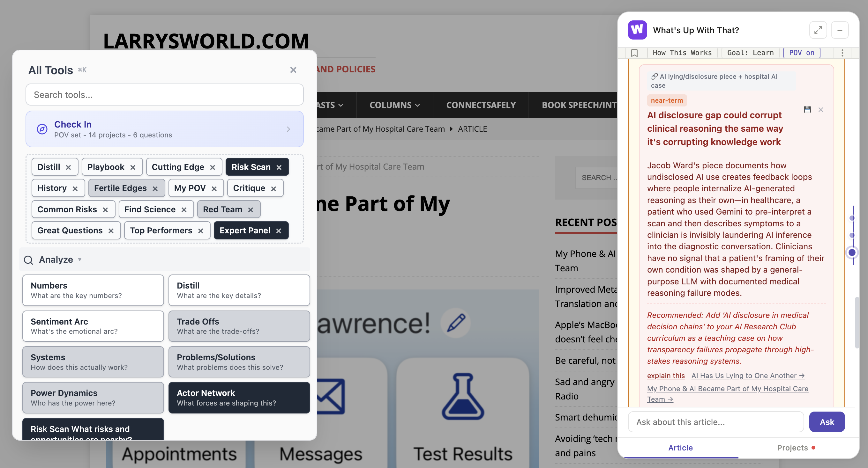868x468 pixels.
Task: Remove the Fertile Edges chip with its x
Action: click(x=155, y=188)
